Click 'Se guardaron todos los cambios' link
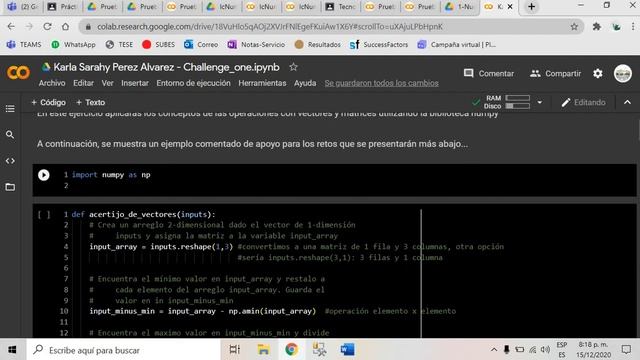This screenshot has height=360, width=640. 381,83
